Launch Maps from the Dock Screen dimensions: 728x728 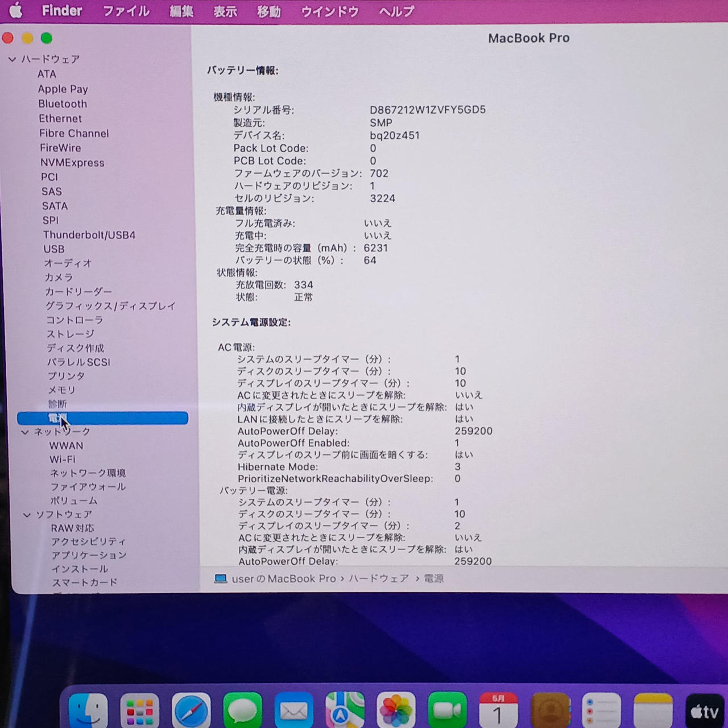point(345,711)
